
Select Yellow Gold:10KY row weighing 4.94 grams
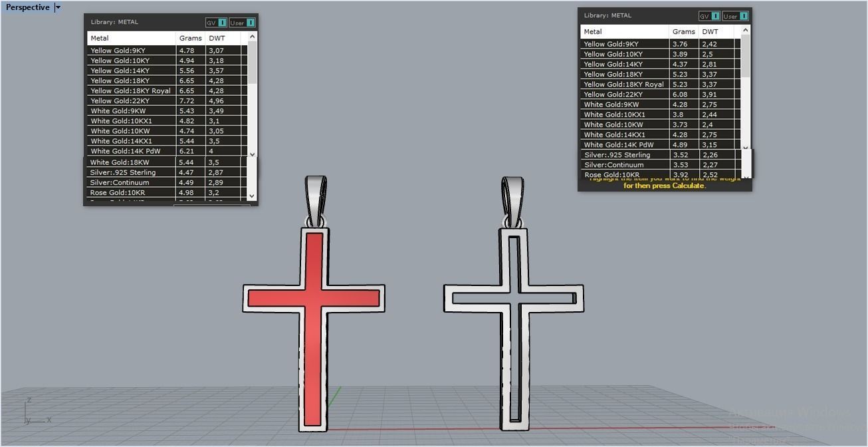(x=167, y=61)
